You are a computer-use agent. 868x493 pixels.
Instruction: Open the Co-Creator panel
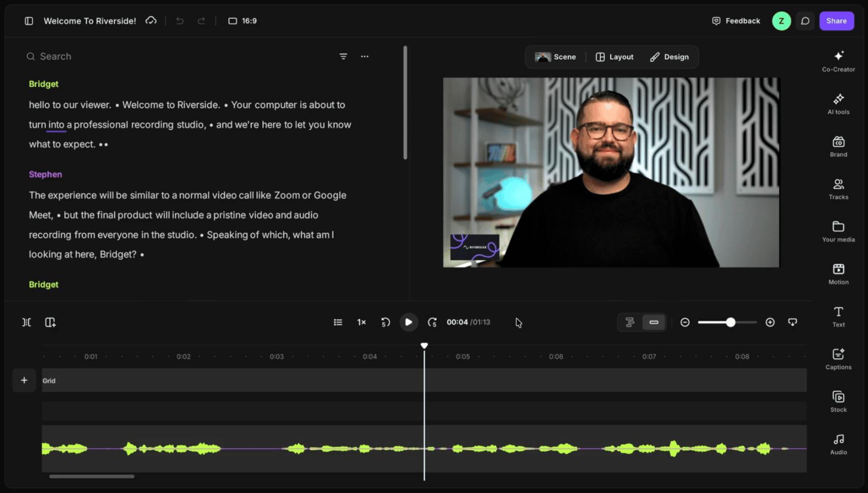point(838,61)
